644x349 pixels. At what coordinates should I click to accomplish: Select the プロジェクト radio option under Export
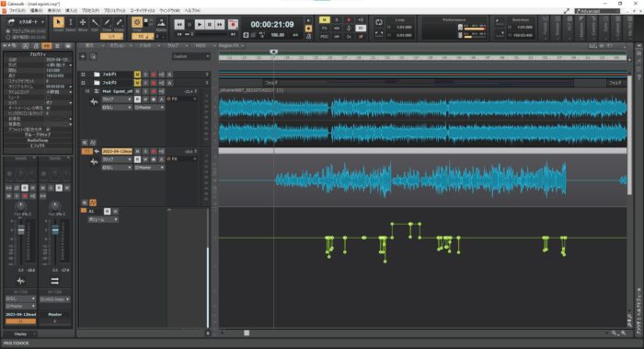pos(8,31)
